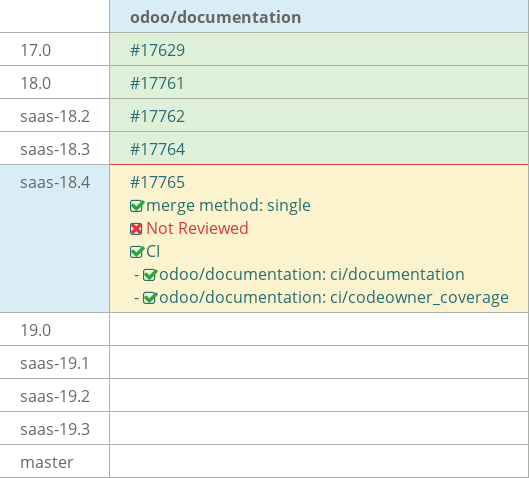
Task: Select the saas-18.4 branch row label
Action: [x=55, y=182]
